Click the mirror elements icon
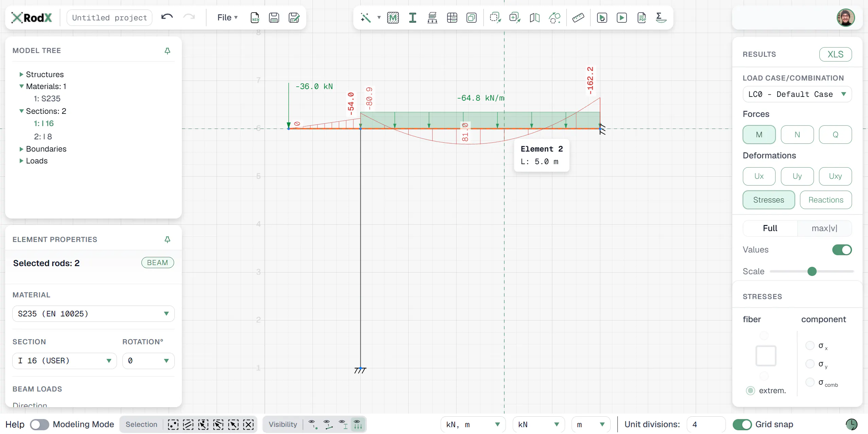This screenshot has height=434, width=868. click(534, 17)
